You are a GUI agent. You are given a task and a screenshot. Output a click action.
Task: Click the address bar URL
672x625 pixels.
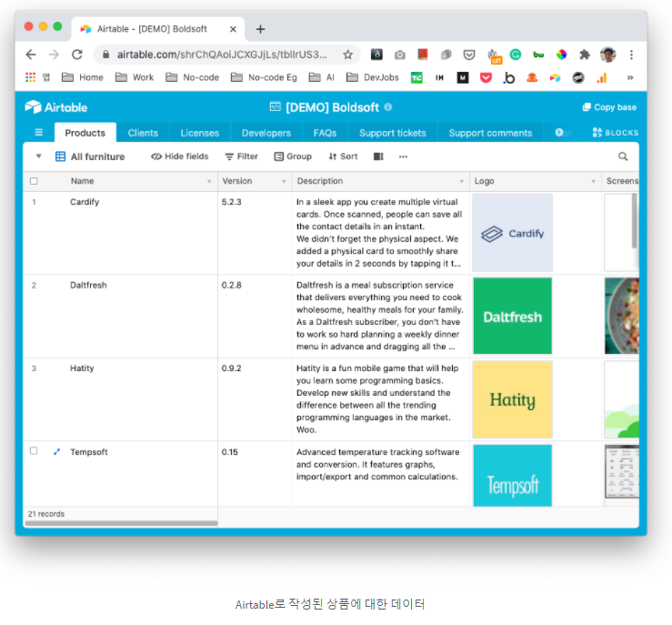click(222, 55)
